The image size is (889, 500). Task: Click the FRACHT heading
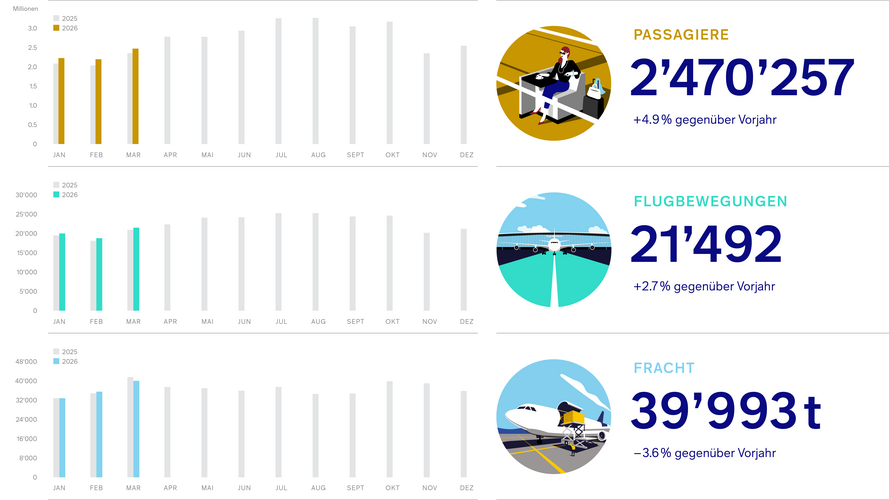(x=667, y=368)
